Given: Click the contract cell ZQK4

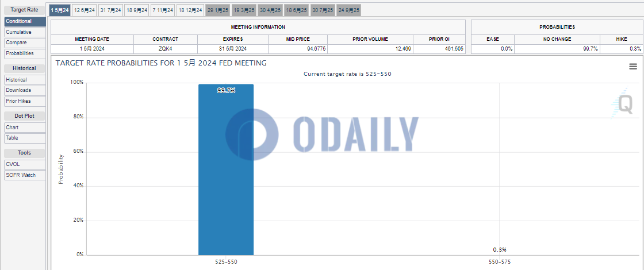Looking at the screenshot, I should click(165, 49).
